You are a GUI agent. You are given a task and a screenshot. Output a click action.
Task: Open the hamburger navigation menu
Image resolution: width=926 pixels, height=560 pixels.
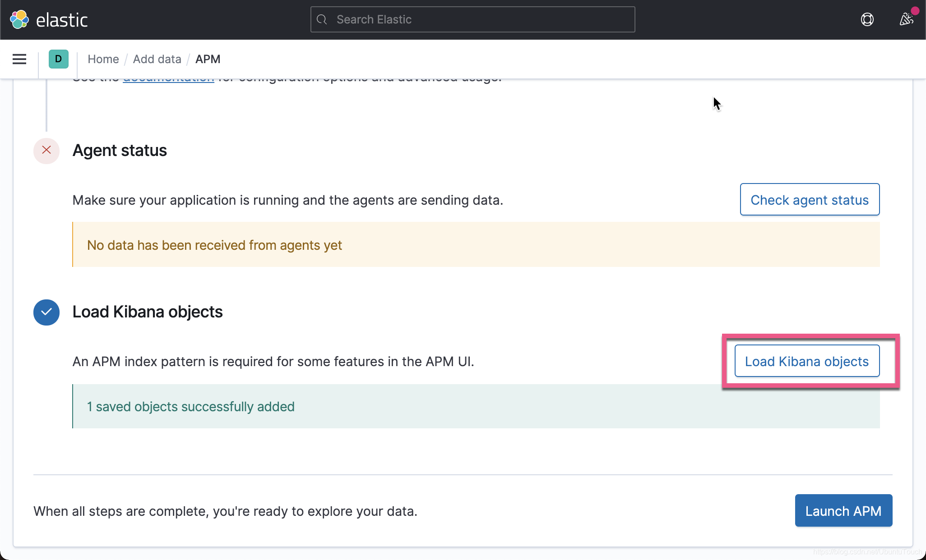pyautogui.click(x=19, y=59)
